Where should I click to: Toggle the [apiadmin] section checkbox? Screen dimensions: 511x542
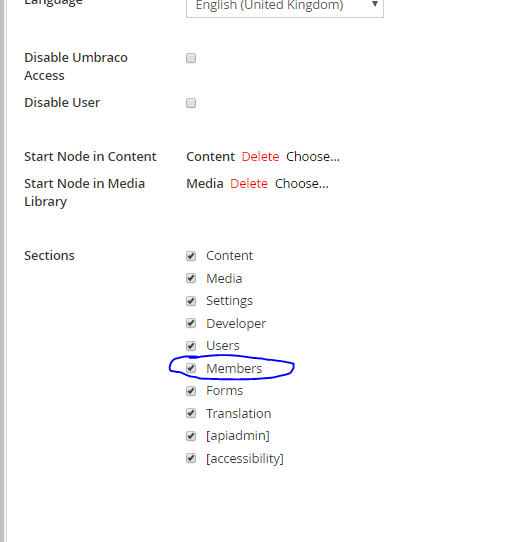(191, 436)
